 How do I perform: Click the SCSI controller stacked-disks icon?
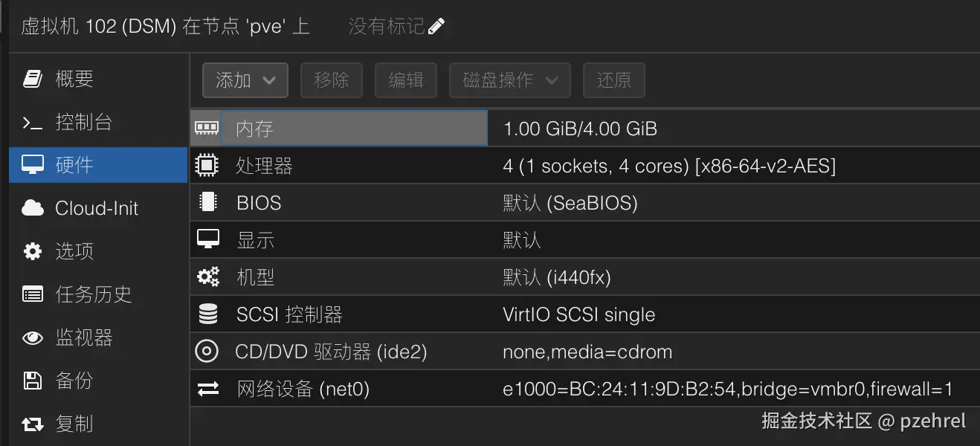(x=207, y=314)
